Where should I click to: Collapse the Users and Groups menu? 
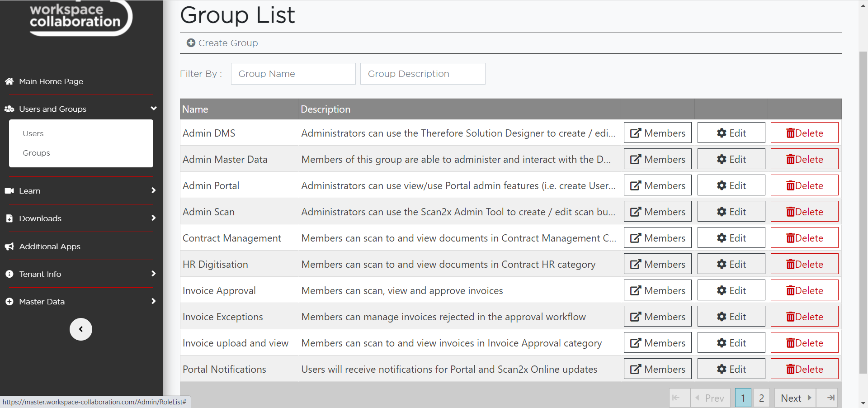pyautogui.click(x=154, y=109)
